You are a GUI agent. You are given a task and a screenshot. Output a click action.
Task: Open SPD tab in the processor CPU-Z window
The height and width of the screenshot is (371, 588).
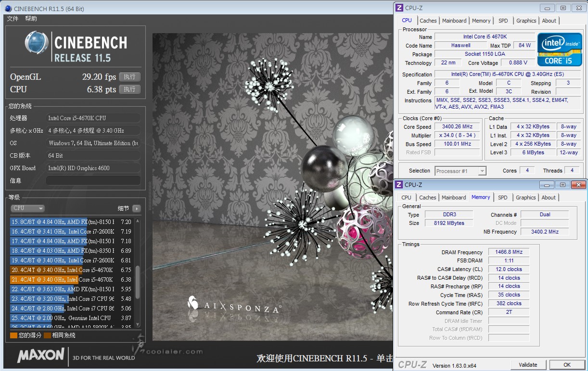pyautogui.click(x=503, y=21)
